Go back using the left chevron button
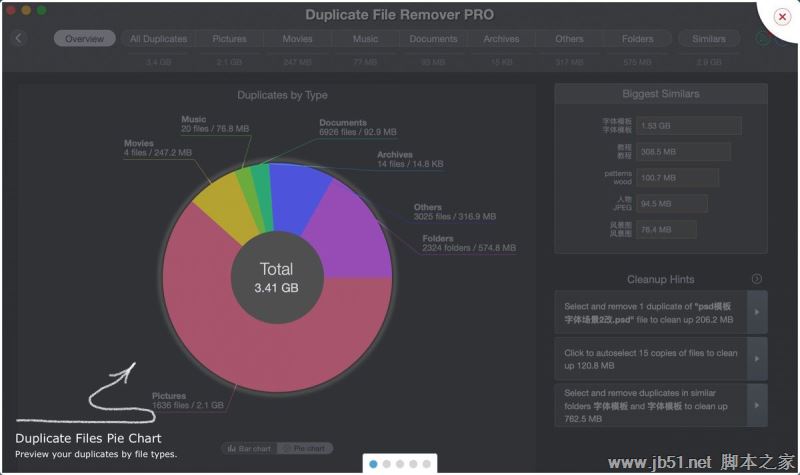Screen dimensions: 800x475 (19, 38)
